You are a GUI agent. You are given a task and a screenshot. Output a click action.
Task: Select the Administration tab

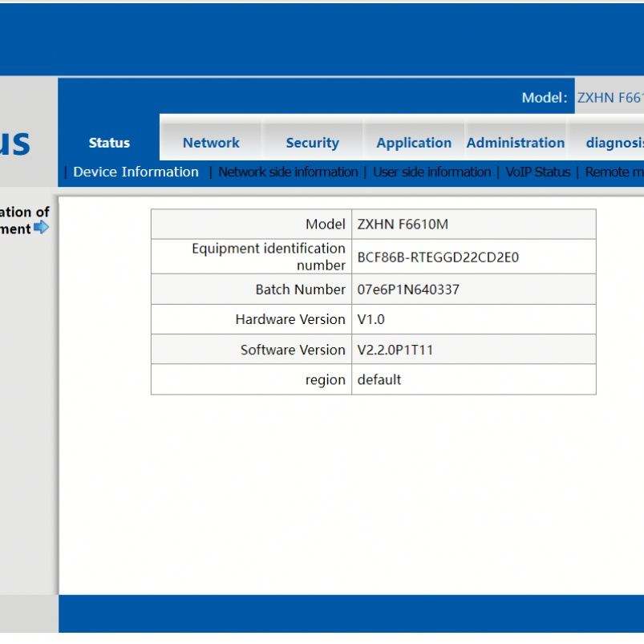[x=516, y=143]
